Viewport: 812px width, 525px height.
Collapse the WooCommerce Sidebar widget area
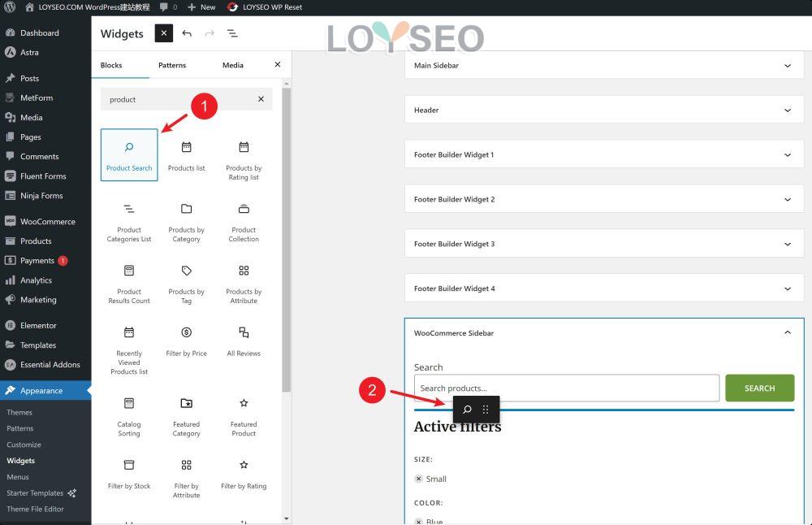[786, 332]
